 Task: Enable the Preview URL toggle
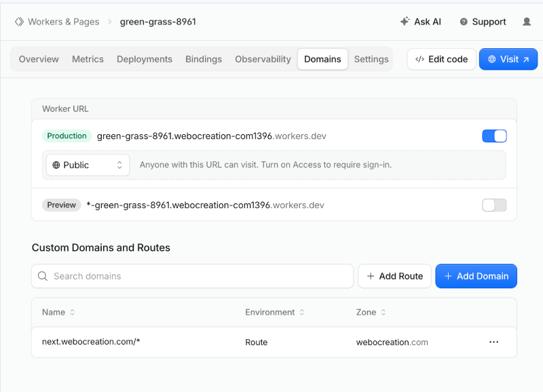click(494, 205)
